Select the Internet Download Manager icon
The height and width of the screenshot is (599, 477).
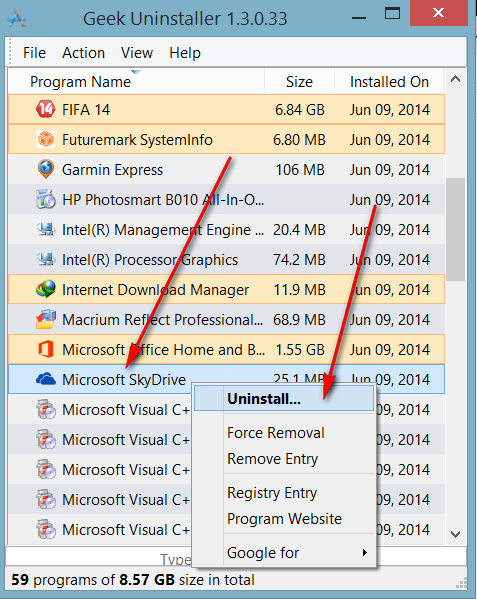[45, 289]
